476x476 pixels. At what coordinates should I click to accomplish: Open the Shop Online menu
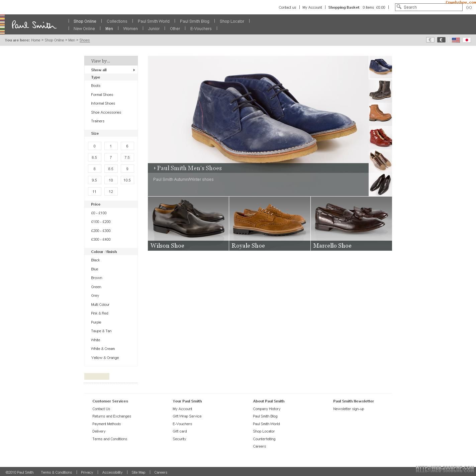point(85,21)
